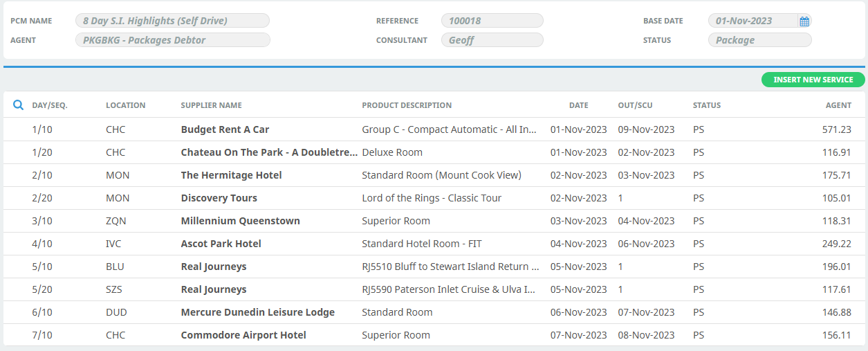The height and width of the screenshot is (351, 868).
Task: Open Commodore Airport Hotel service row
Action: tap(434, 335)
